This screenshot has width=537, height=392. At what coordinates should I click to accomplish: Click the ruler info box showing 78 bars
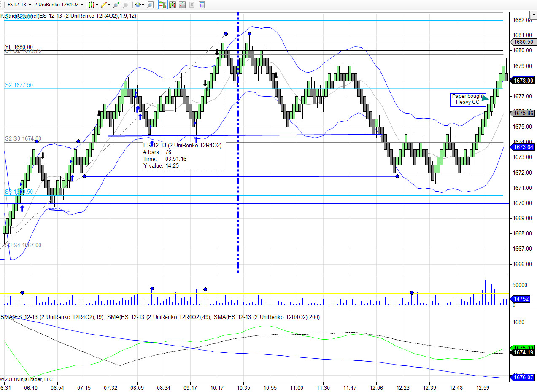coord(184,155)
